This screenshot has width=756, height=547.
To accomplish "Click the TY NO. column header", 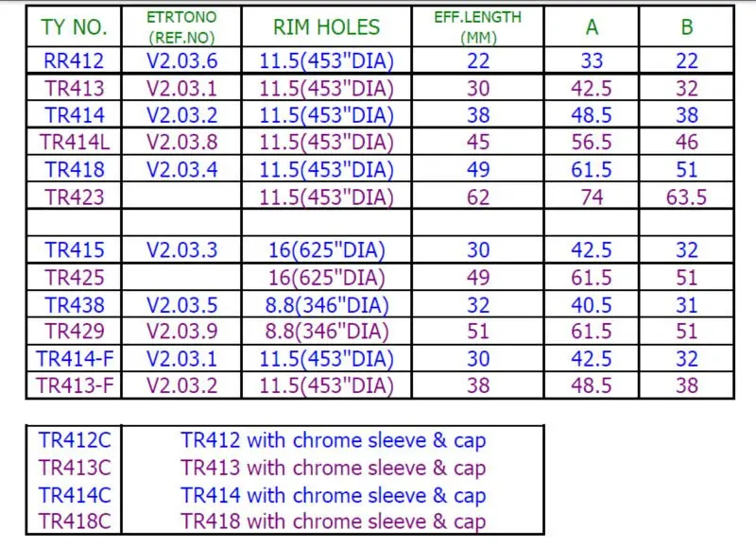I will (75, 27).
